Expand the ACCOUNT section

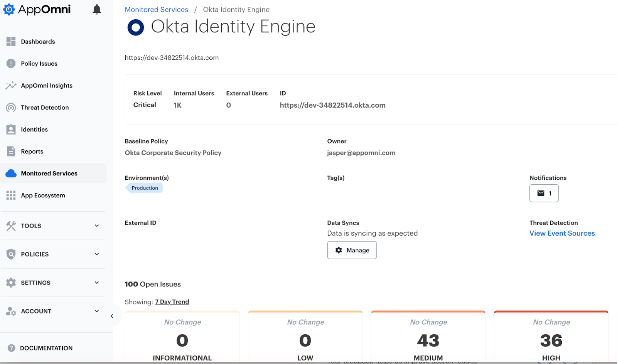pos(36,311)
